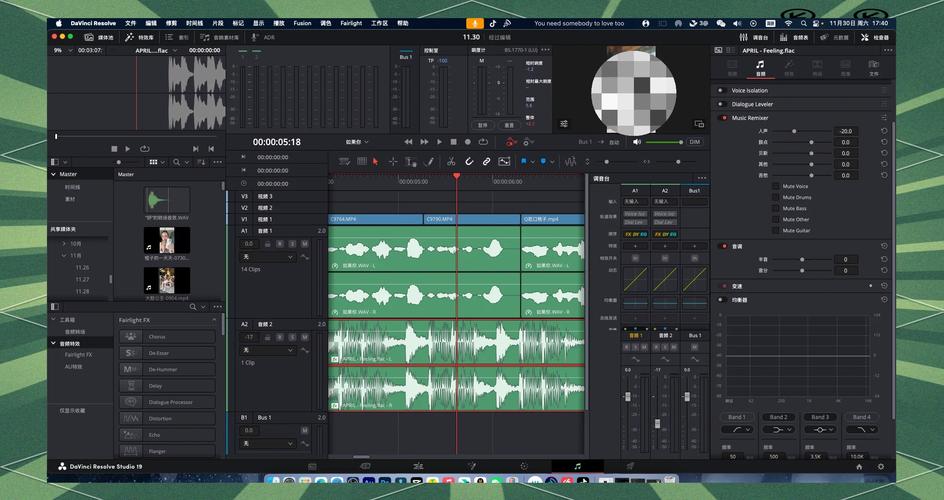Select Chorus in Fairlight FX list
Viewport: 944px width, 500px height.
point(158,337)
